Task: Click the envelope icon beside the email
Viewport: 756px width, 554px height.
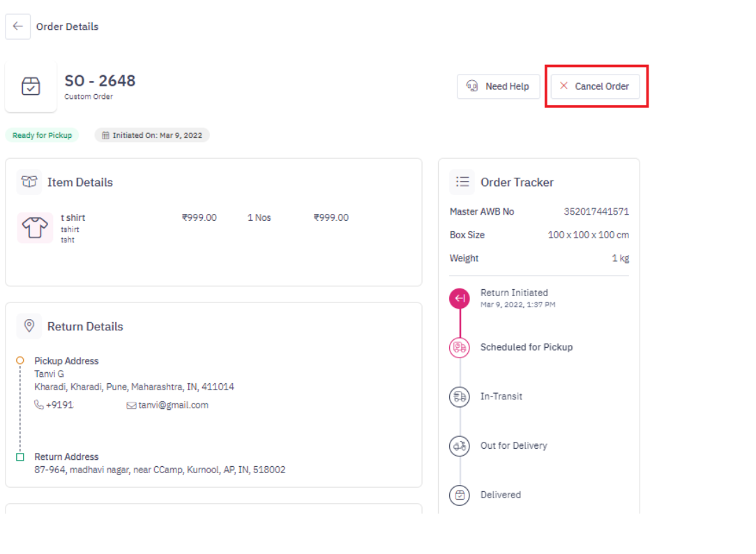Action: coord(131,406)
